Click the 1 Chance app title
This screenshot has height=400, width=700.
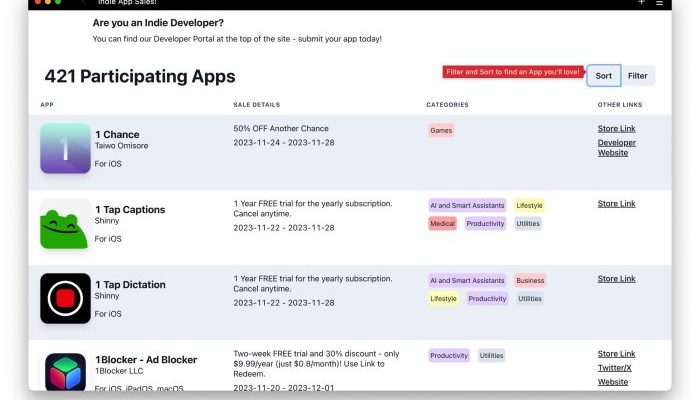coord(117,134)
